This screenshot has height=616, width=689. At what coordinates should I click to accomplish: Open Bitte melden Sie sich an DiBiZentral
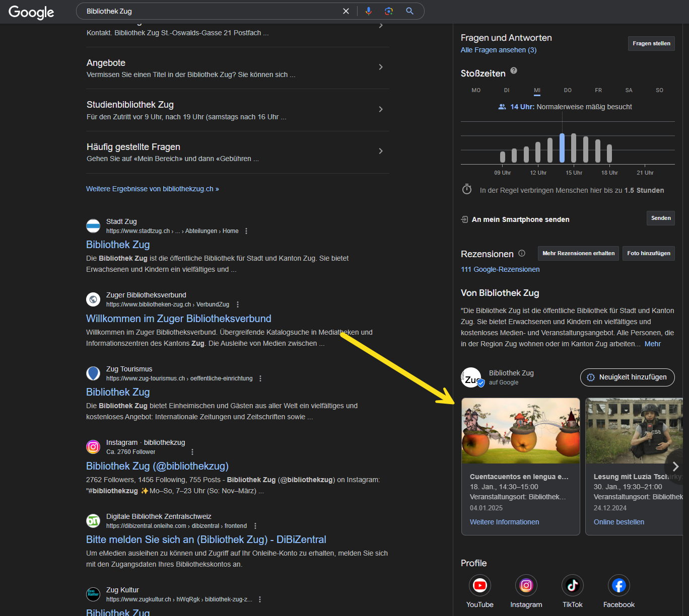tap(206, 540)
